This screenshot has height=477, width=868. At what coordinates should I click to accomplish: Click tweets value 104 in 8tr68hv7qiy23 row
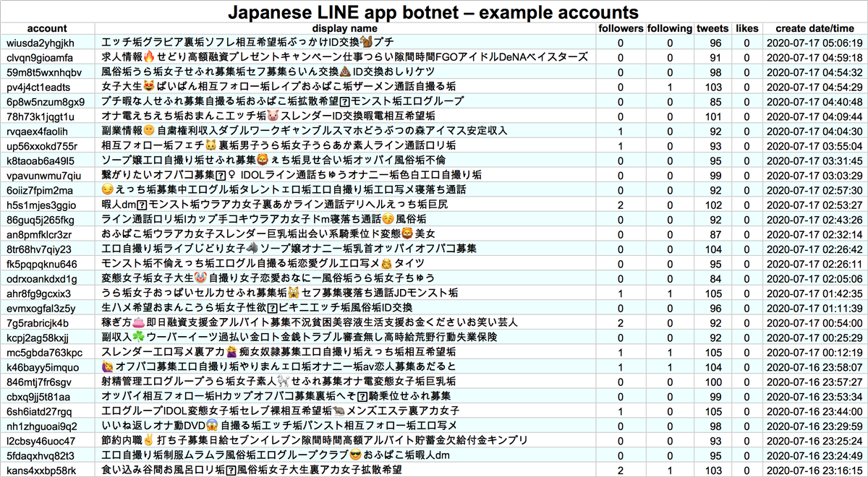point(713,249)
